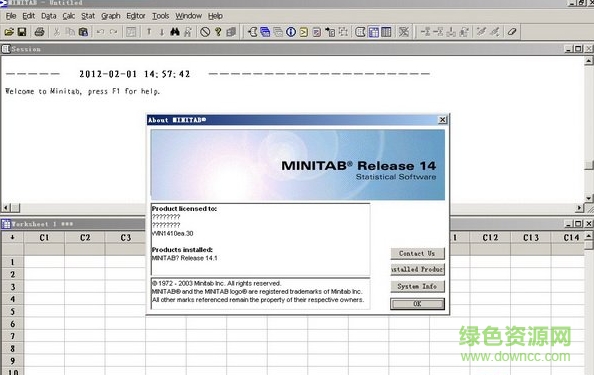Show the Worksheets folder icon
The width and height of the screenshot is (594, 375).
click(265, 32)
